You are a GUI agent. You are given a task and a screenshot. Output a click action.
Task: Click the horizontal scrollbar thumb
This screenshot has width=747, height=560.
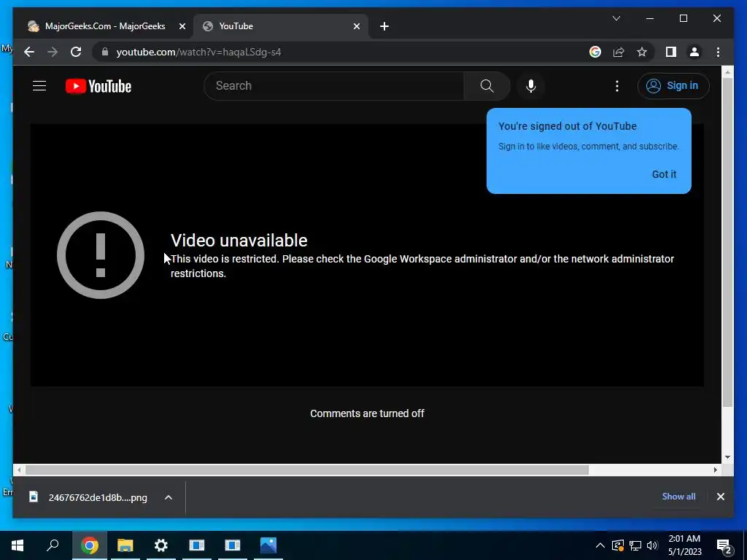[x=307, y=470]
